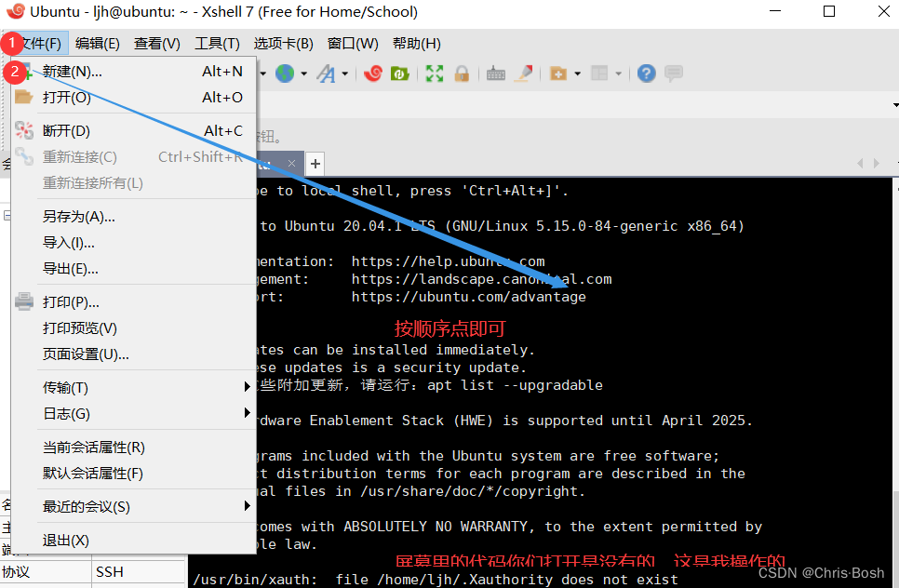Open the 传输(T) submenu
The image size is (899, 588).
[x=134, y=387]
